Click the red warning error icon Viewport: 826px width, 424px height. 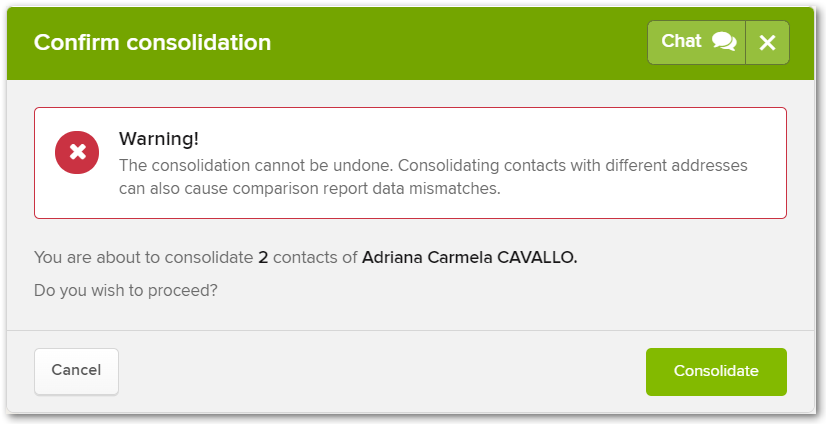click(x=77, y=153)
